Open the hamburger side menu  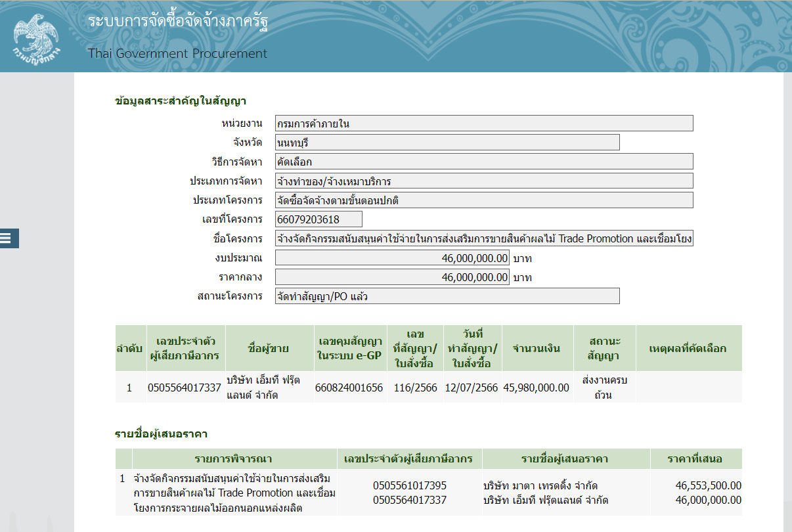point(5,238)
